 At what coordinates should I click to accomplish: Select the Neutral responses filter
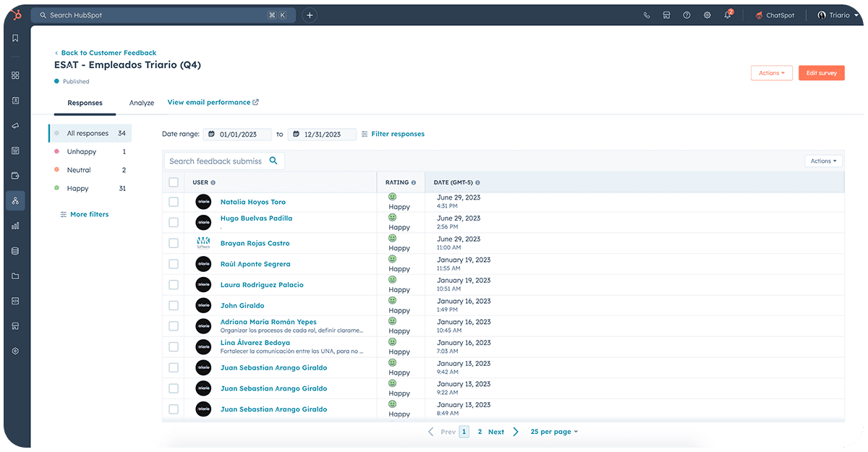pyautogui.click(x=90, y=170)
